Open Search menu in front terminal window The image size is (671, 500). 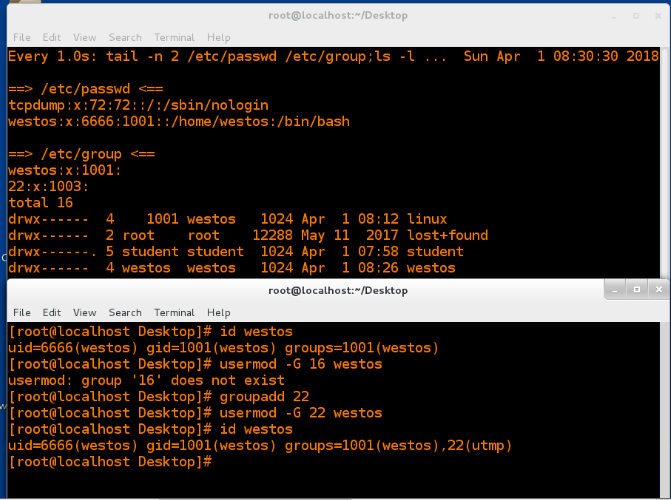pyautogui.click(x=125, y=312)
